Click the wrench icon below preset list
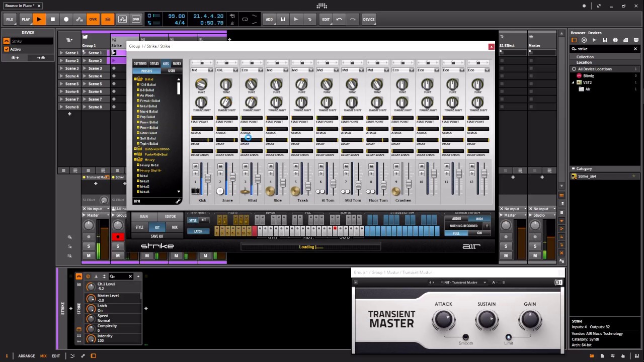644x362 pixels. pos(178,201)
